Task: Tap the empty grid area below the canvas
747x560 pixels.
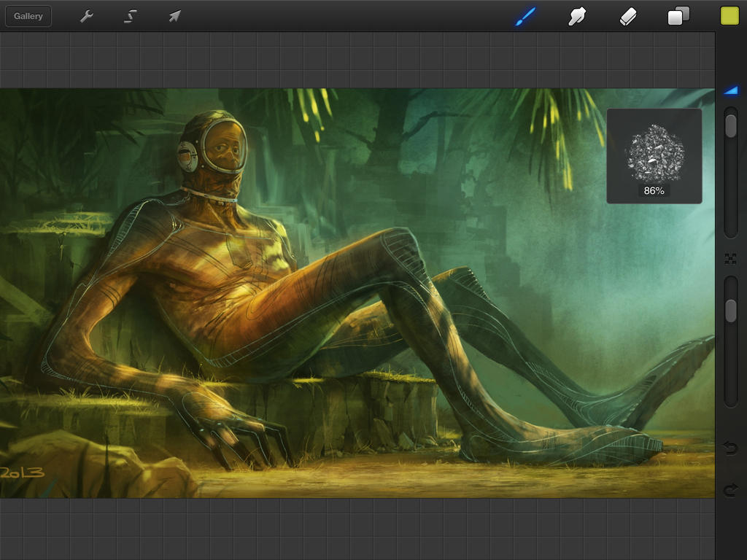Action: 357,529
